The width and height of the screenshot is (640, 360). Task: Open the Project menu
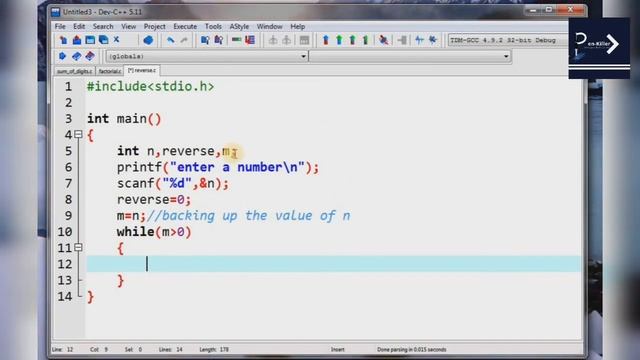pos(154,27)
